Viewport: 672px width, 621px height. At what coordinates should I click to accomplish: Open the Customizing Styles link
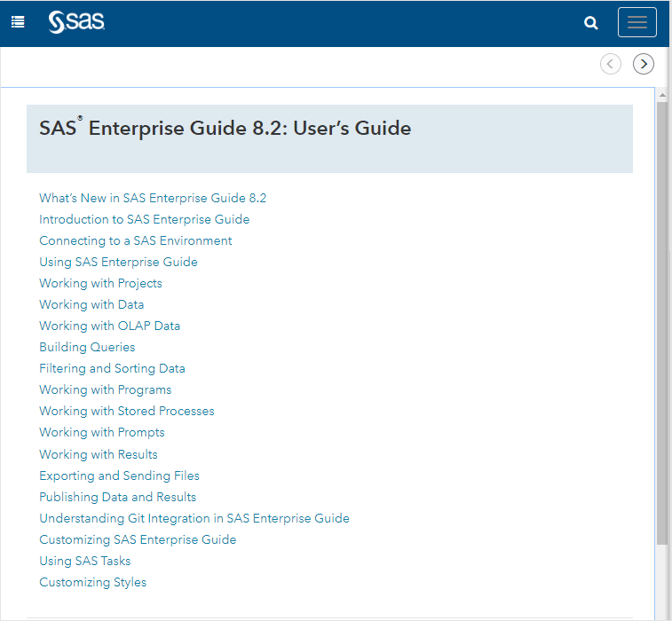point(92,582)
